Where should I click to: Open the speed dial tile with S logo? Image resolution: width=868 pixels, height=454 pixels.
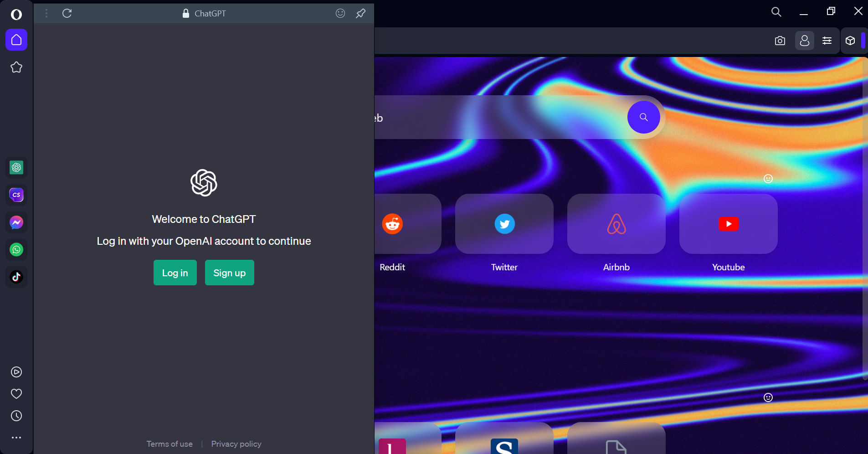pos(504,438)
